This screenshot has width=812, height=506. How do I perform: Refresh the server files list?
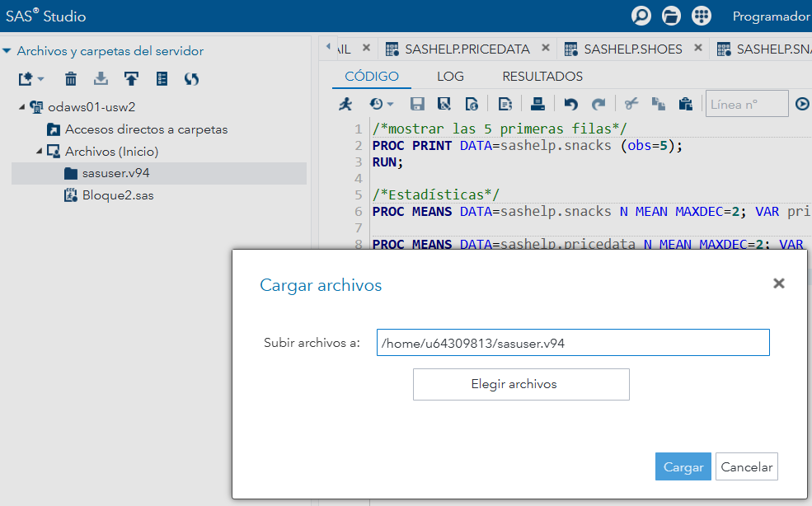pos(191,79)
